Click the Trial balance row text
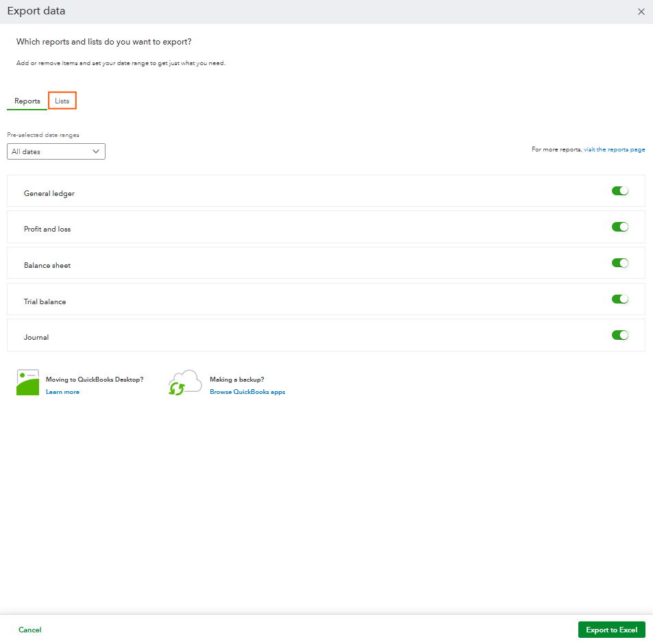This screenshot has width=653, height=644. tap(45, 301)
